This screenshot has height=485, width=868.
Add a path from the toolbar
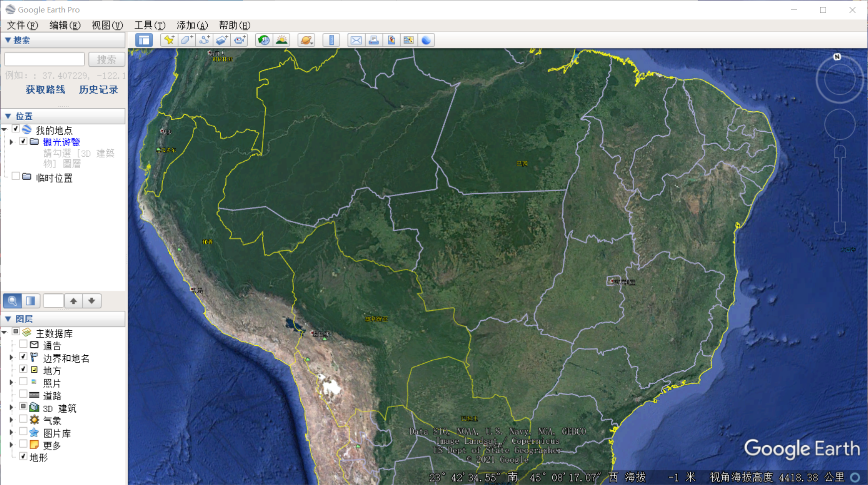[x=204, y=40]
